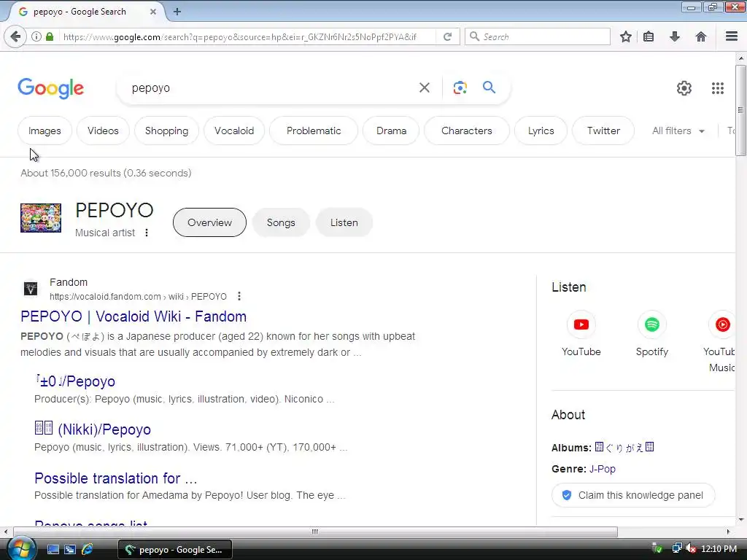Click the taskbar clock 12:10 PM
747x560 pixels.
point(719,549)
